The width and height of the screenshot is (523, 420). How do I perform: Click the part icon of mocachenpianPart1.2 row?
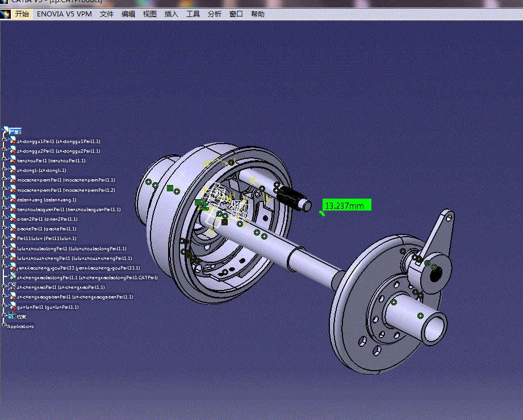12,189
